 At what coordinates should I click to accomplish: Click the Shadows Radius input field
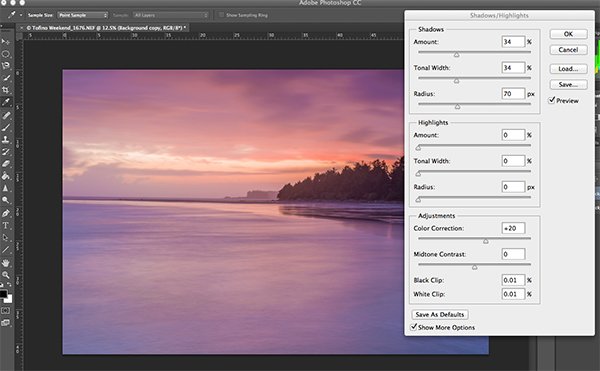[x=513, y=94]
